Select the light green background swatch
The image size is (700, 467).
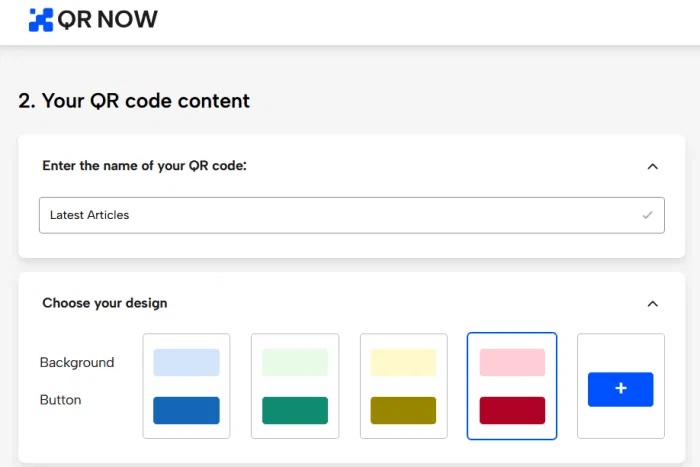tap(294, 362)
